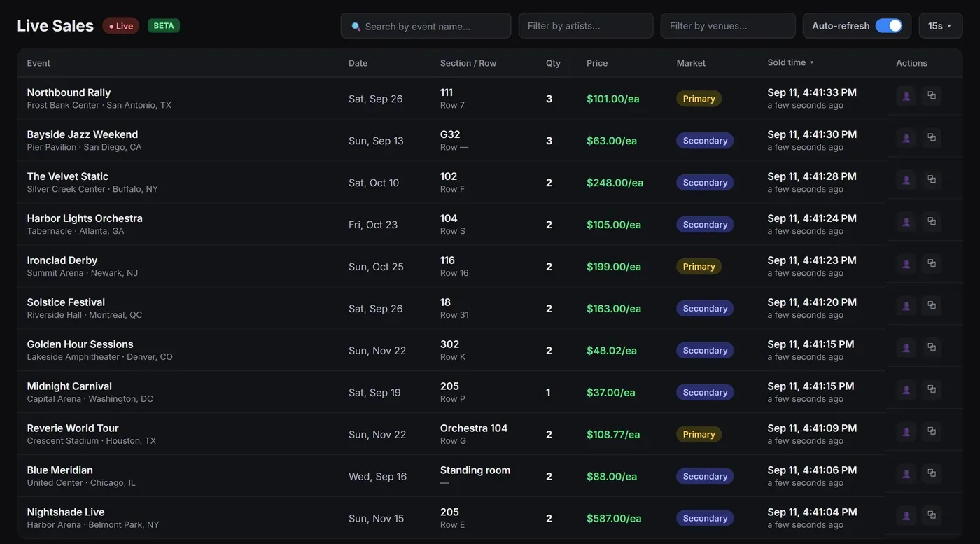Focus the Search by event name field

pos(426,26)
